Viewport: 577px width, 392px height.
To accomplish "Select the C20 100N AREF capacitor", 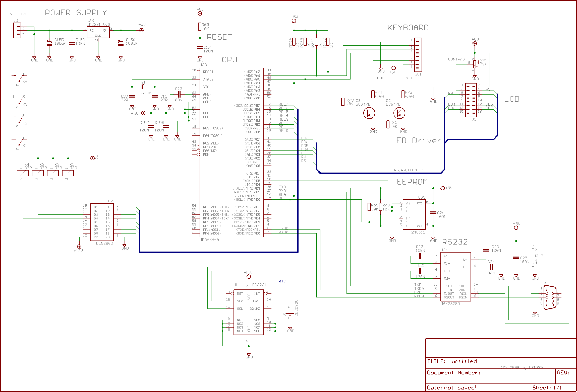I will 179,94.
